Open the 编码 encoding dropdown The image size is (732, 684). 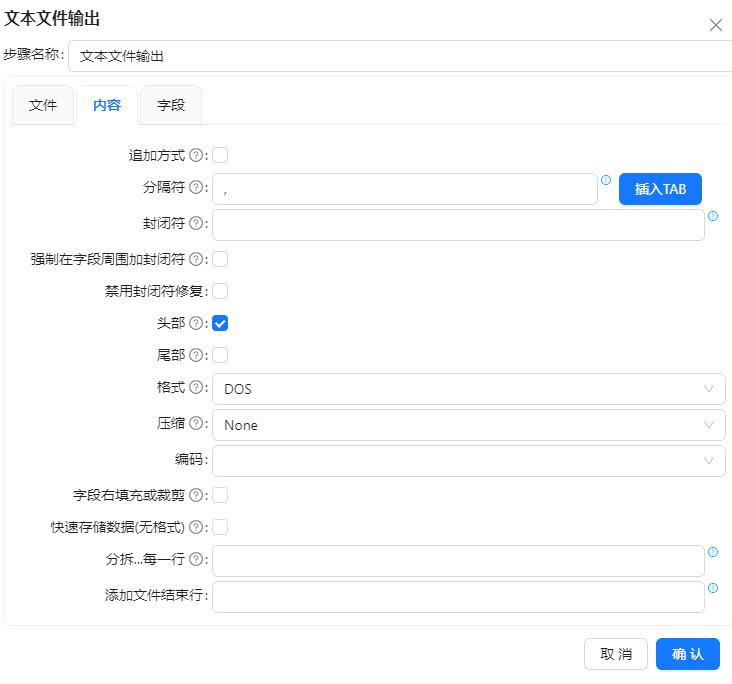point(468,461)
